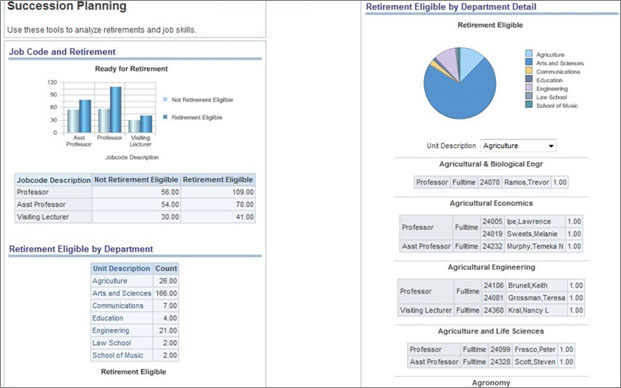621x388 pixels.
Task: Click Arts and Sciences legend color swatch
Action: 529,62
